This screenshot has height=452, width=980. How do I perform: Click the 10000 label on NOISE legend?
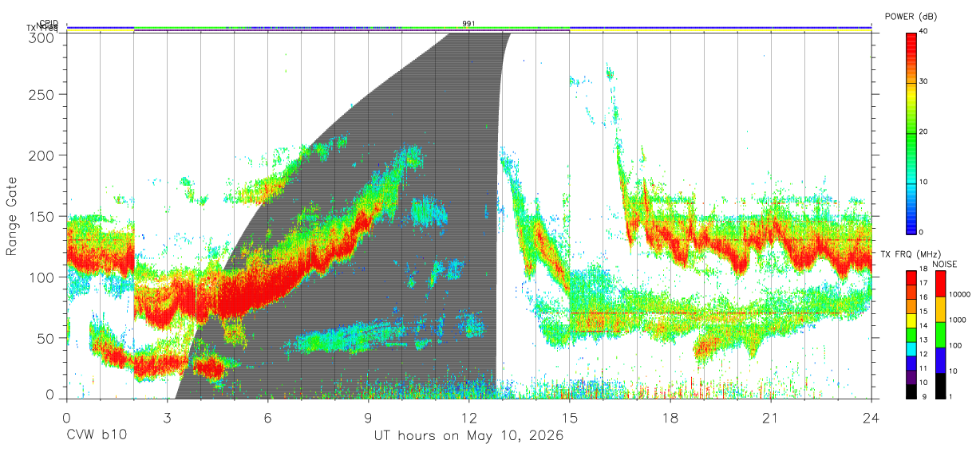959,294
